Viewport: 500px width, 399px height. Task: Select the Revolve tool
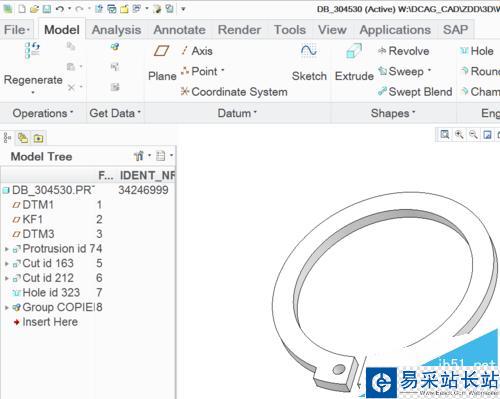coord(404,51)
